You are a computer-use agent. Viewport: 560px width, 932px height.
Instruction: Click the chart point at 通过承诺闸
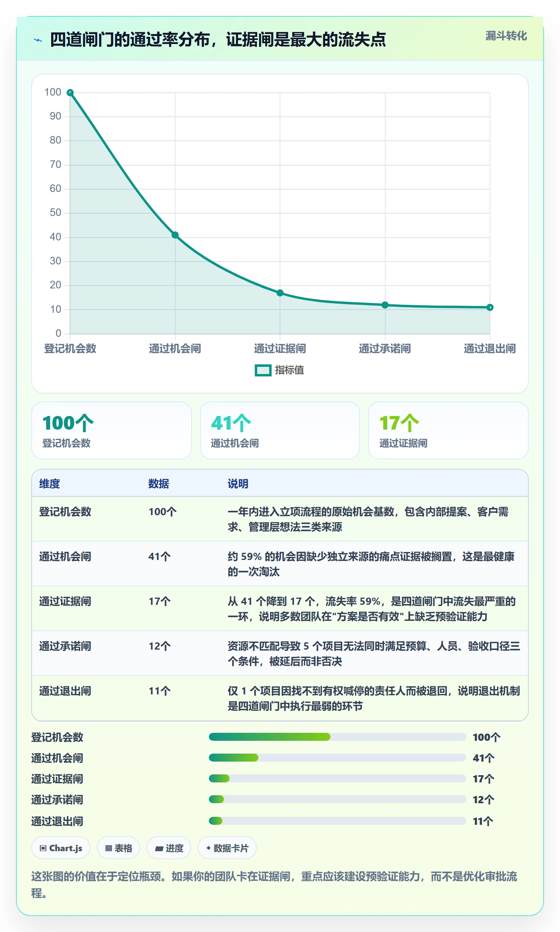point(385,305)
